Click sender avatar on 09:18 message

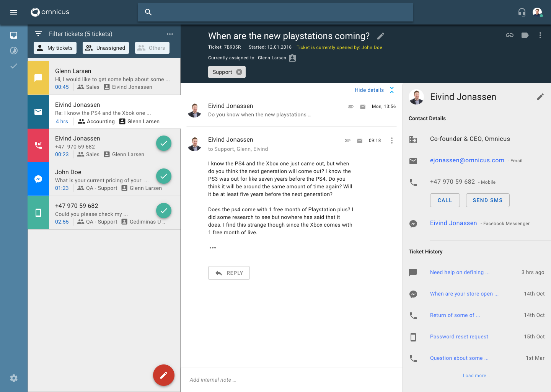195,144
